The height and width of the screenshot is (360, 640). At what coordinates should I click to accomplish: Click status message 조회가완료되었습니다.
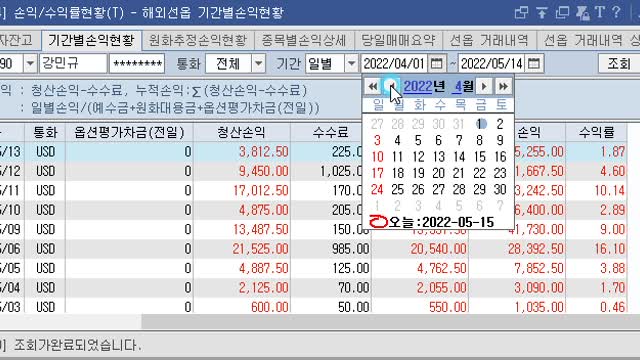[78, 345]
